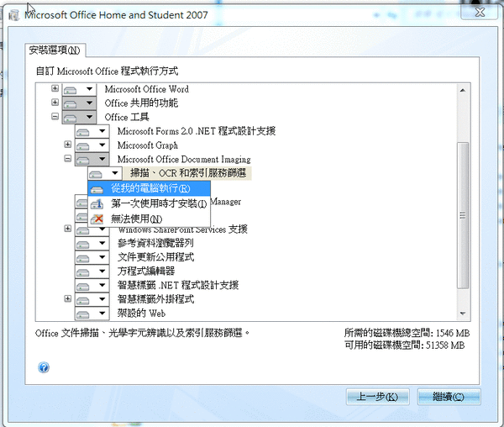The width and height of the screenshot is (504, 427).
Task: Expand the 智慧標籤外掛程式 node
Action: [67, 298]
